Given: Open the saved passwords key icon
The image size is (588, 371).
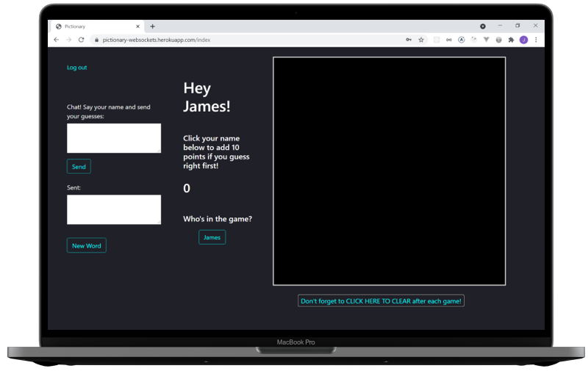Looking at the screenshot, I should coord(408,40).
